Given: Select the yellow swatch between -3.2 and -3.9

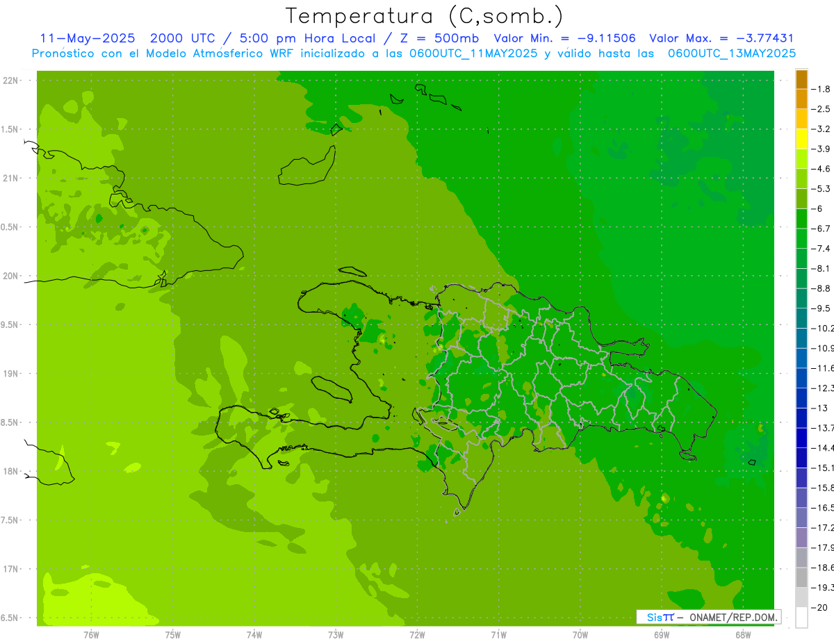Looking at the screenshot, I should (801, 139).
